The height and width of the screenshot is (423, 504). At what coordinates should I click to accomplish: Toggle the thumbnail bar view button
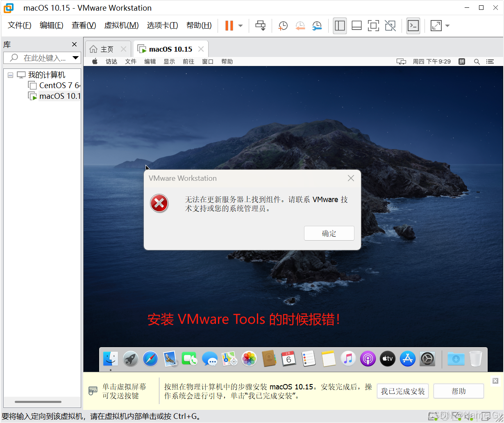(356, 25)
